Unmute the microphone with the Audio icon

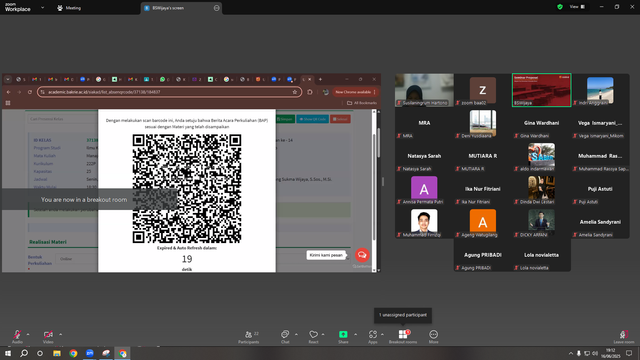pos(17,335)
